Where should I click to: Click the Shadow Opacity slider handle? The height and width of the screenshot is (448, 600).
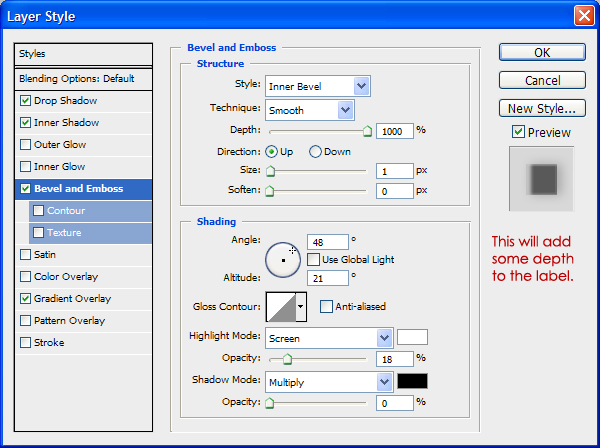270,403
